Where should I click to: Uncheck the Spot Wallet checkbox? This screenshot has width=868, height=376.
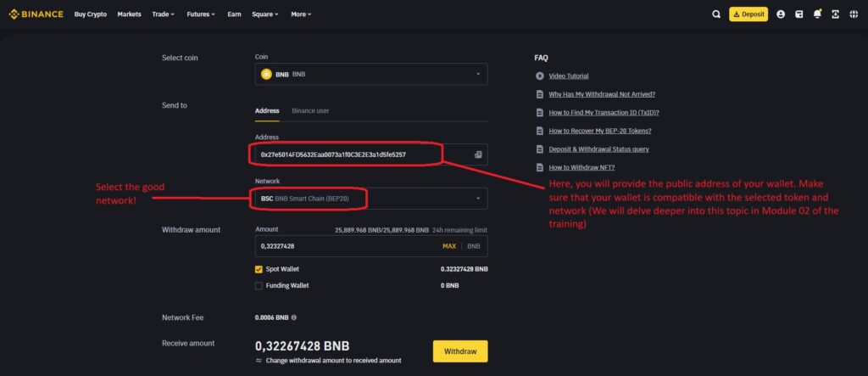pos(259,270)
